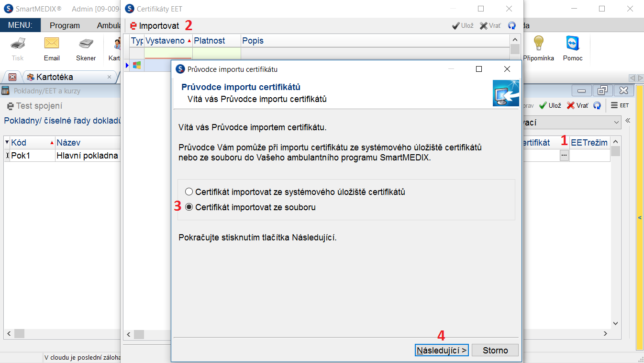Image resolution: width=644 pixels, height=363 pixels.
Task: Click refresh icon in Certifikáty EET toolbar
Action: (512, 26)
